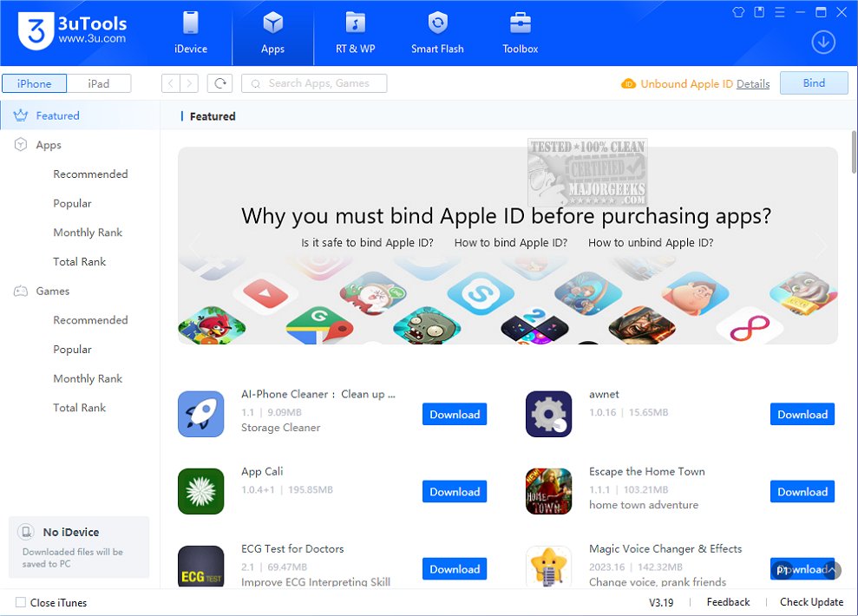
Task: Click the Bind button
Action: (x=814, y=82)
